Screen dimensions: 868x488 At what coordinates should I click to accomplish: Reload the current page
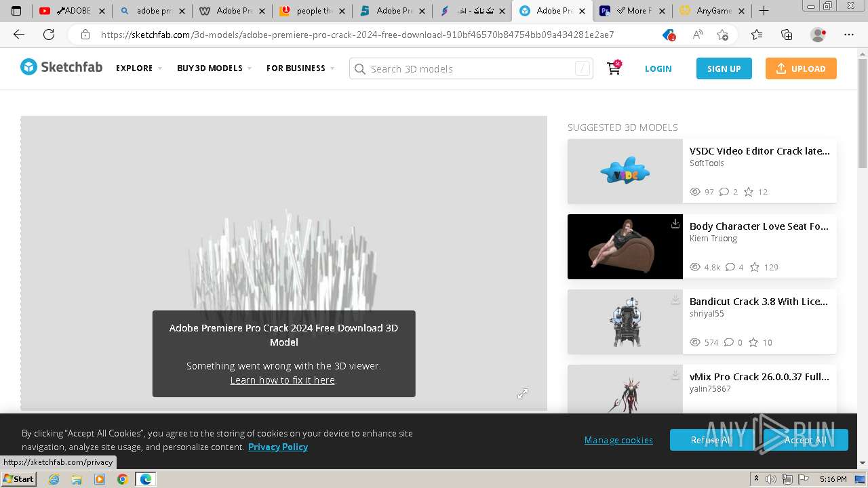tap(49, 35)
